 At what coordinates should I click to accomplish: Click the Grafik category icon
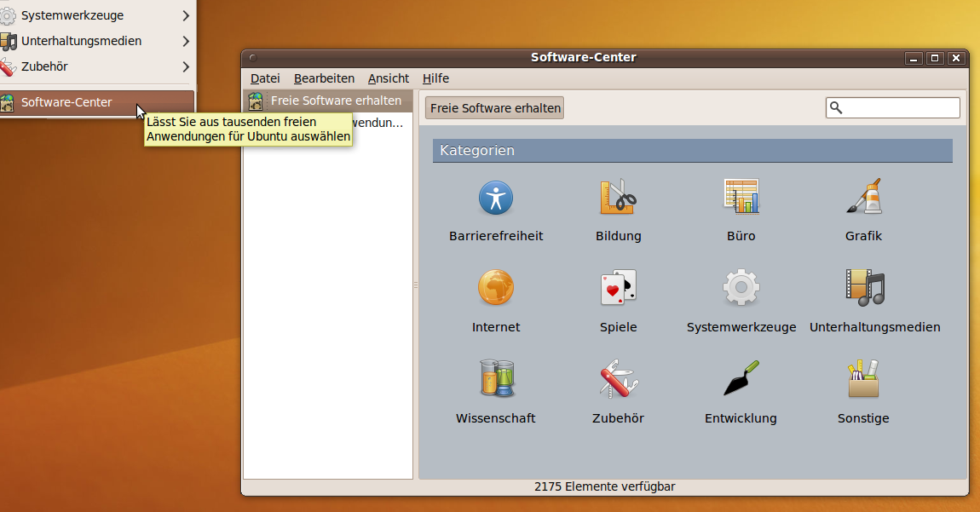pos(863,198)
